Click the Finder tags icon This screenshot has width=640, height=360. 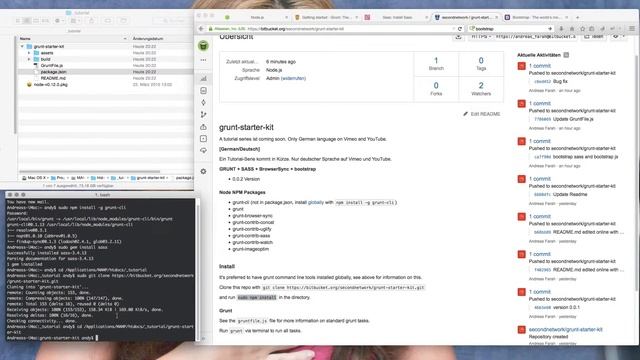(108, 20)
